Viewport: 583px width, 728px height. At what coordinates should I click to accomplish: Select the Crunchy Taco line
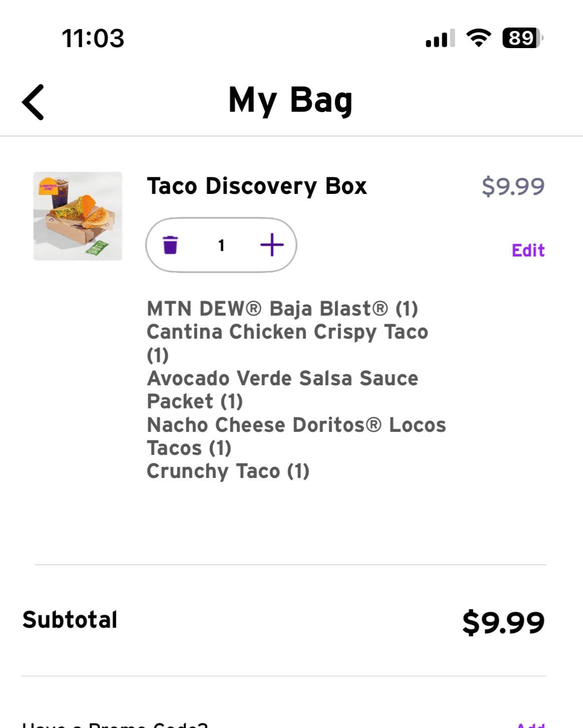[x=228, y=471]
